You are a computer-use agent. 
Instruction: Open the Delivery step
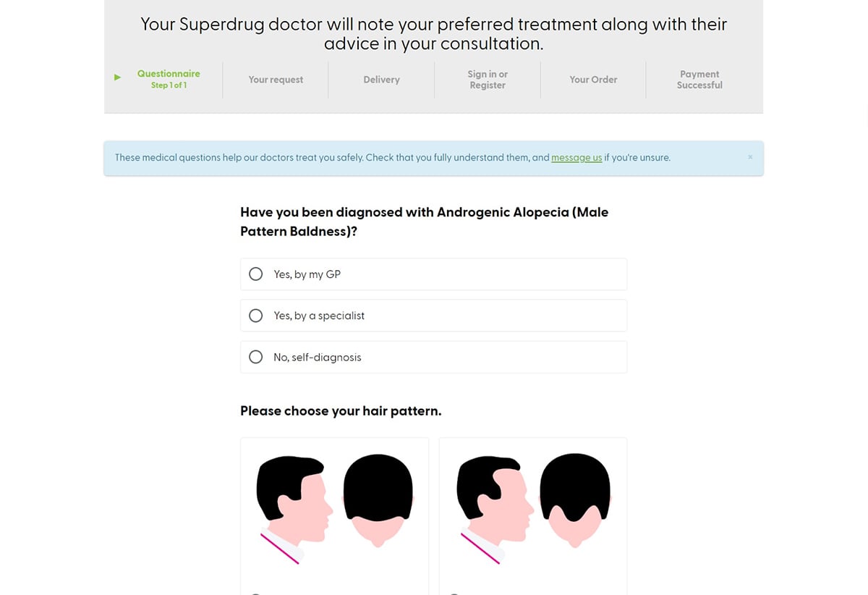(381, 80)
